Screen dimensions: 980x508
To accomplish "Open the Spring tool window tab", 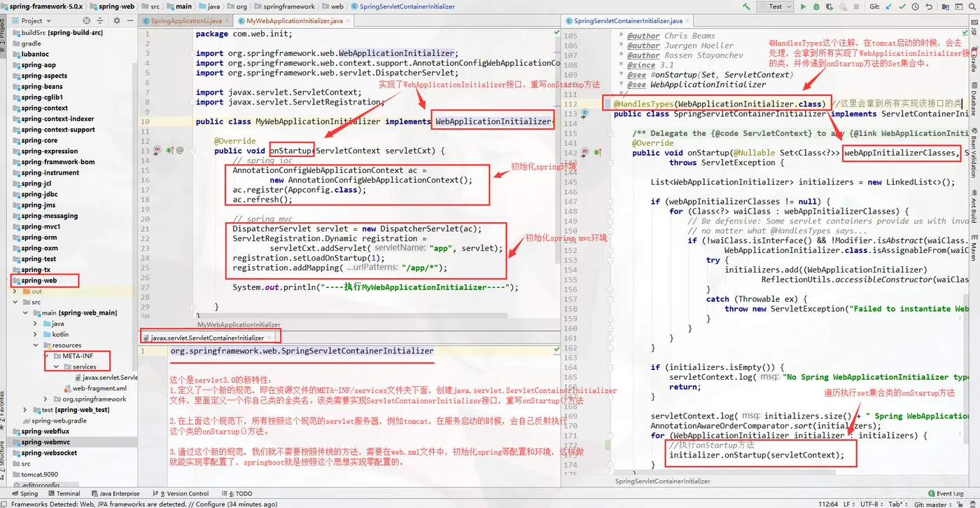I will (24, 493).
